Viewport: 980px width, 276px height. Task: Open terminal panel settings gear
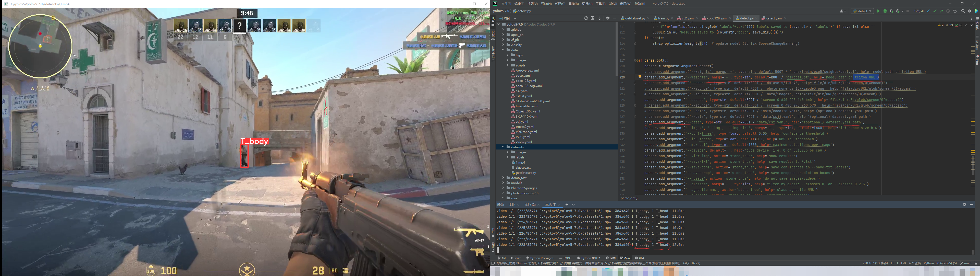[964, 205]
